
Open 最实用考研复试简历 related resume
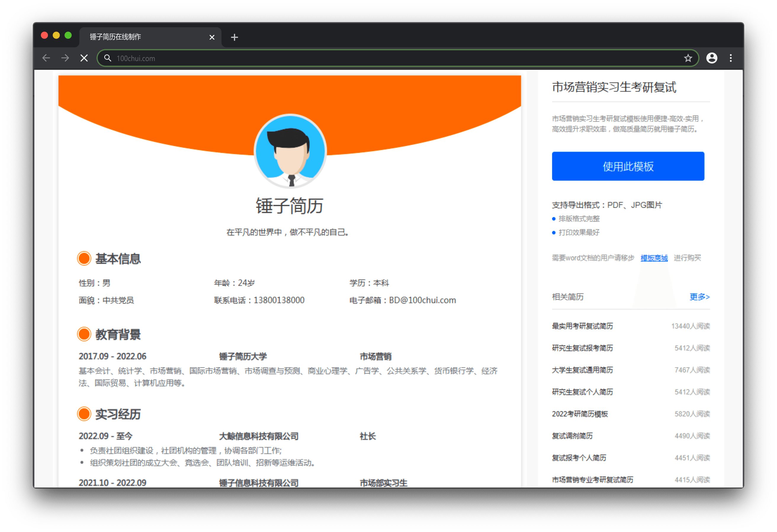[x=582, y=326]
